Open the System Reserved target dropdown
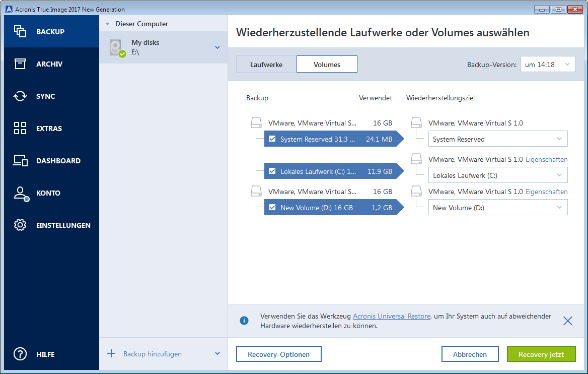Viewport: 588px width, 374px height. click(x=498, y=139)
